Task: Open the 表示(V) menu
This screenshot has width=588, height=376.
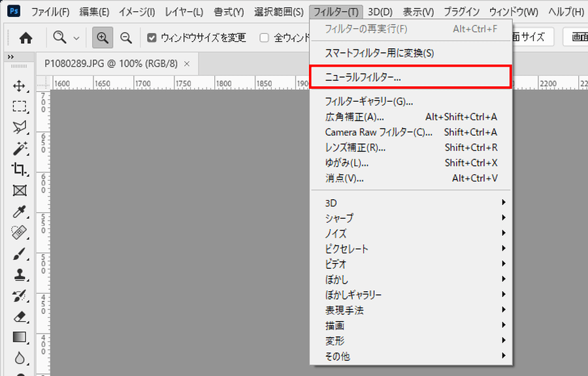Action: (418, 12)
